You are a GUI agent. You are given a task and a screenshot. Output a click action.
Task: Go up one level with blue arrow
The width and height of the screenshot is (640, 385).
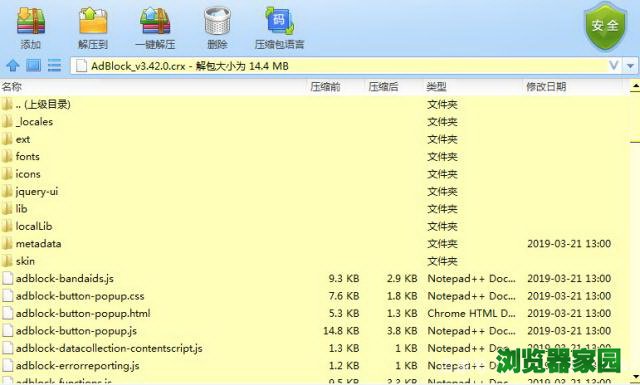coord(13,65)
